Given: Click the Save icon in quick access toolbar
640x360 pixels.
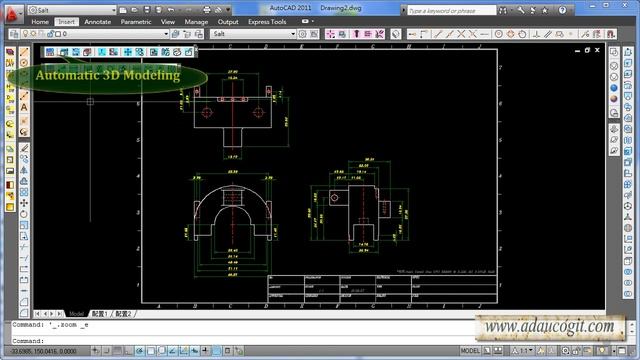Looking at the screenshot, I should [147, 10].
